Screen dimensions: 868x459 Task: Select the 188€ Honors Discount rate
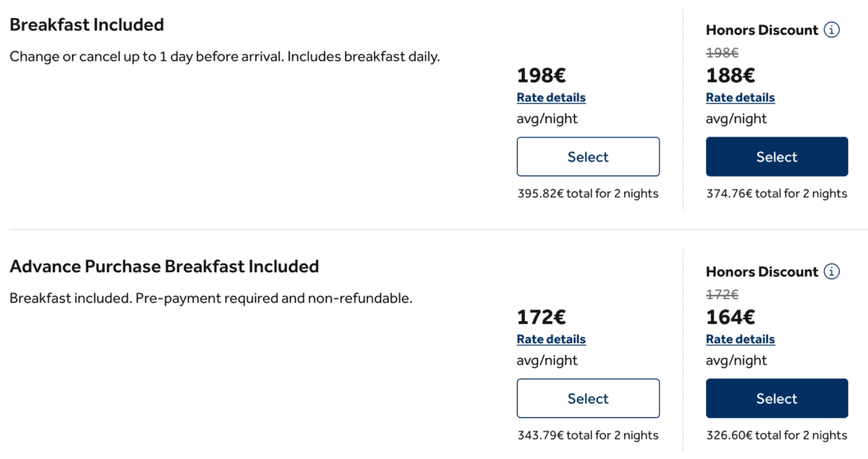pyautogui.click(x=776, y=157)
